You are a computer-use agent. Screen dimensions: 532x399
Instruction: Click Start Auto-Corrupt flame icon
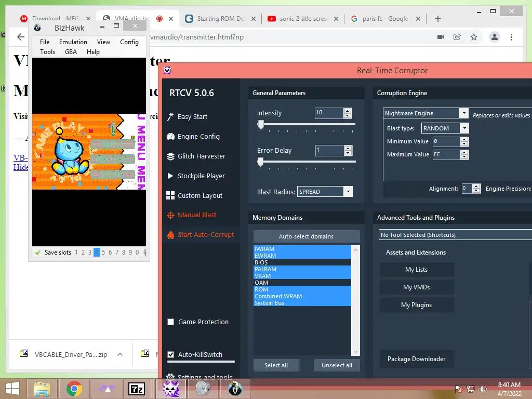[170, 235]
